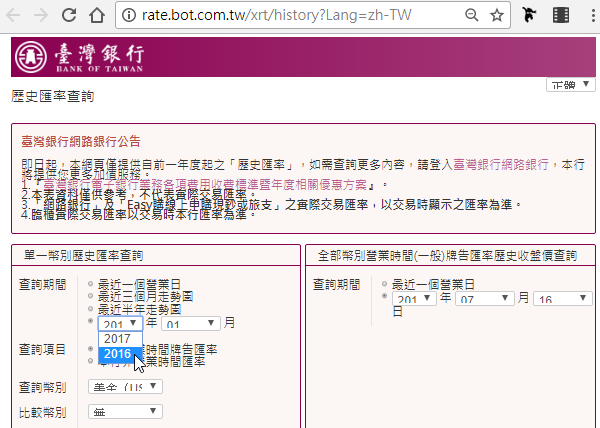
Task: Open the zoom magnifier in address bar
Action: pos(471,15)
